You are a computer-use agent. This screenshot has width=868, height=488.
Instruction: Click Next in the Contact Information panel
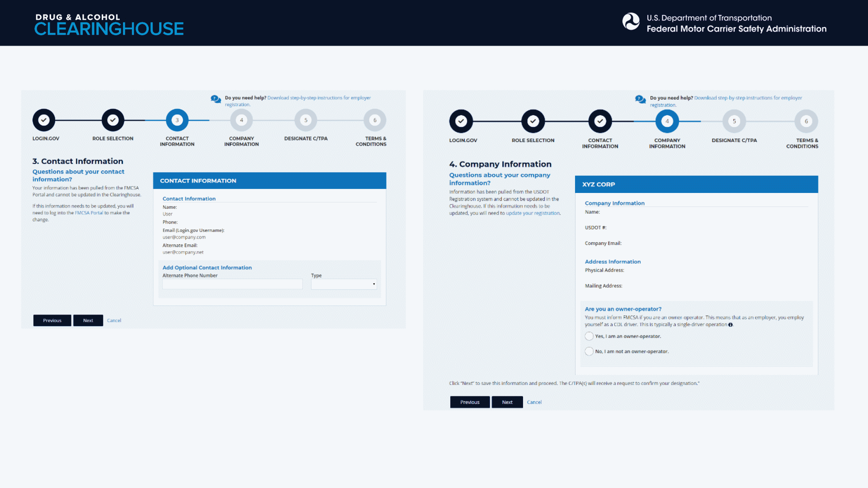[x=88, y=320]
